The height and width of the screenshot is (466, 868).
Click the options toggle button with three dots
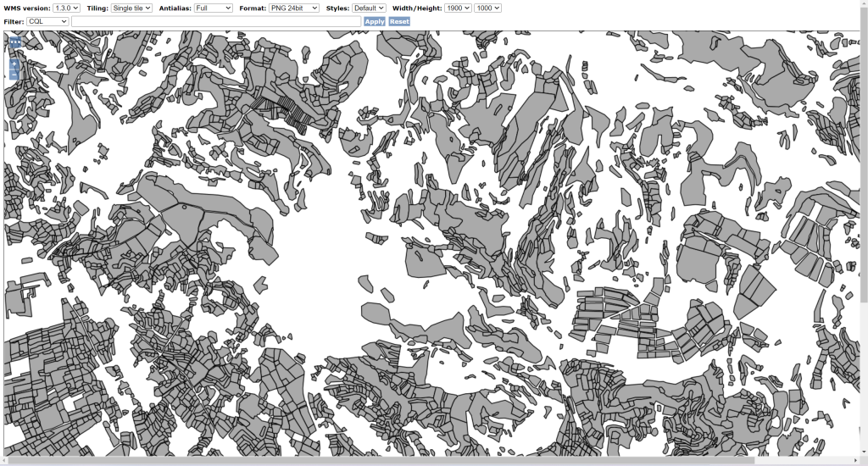[14, 41]
